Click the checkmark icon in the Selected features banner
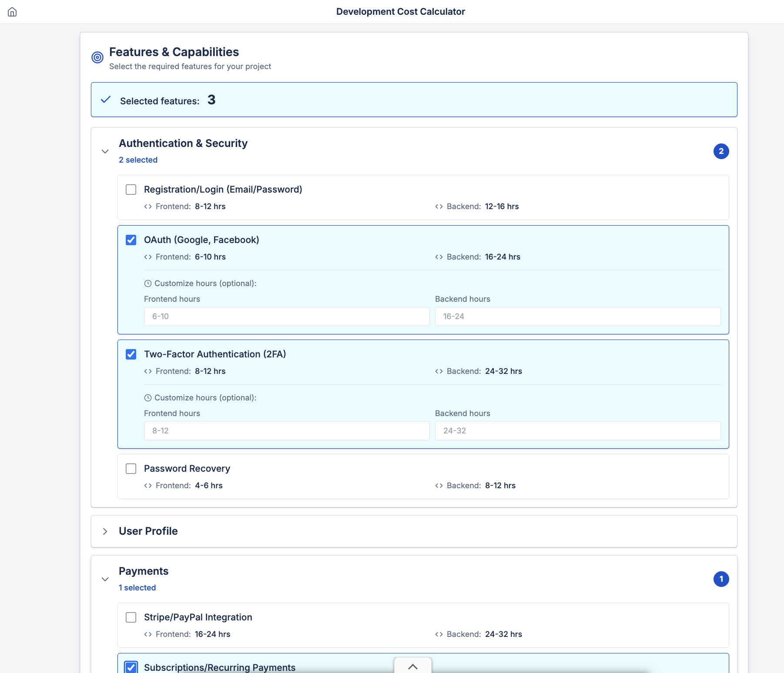Viewport: 784px width, 673px height. [105, 100]
